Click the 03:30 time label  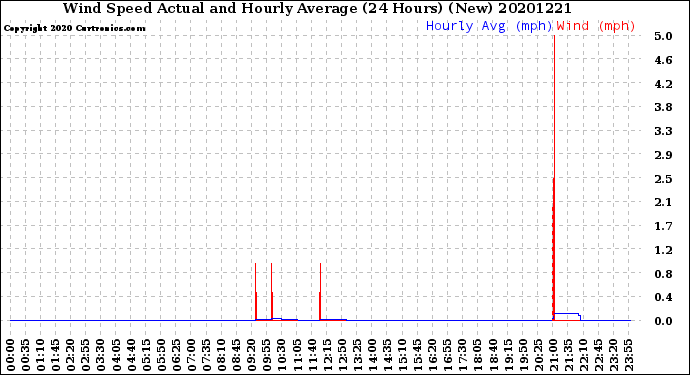coord(101,355)
